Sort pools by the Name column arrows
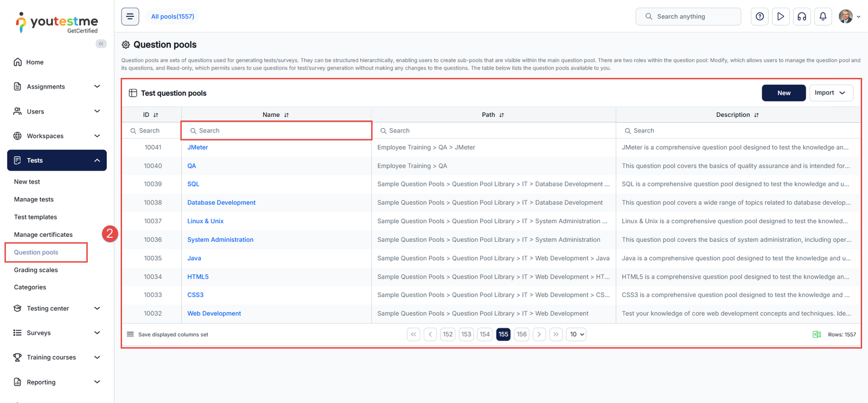The width and height of the screenshot is (868, 403). (x=286, y=115)
